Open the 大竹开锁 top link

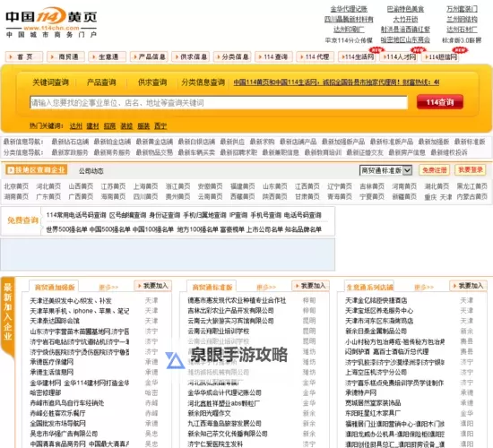pyautogui.click(x=405, y=19)
